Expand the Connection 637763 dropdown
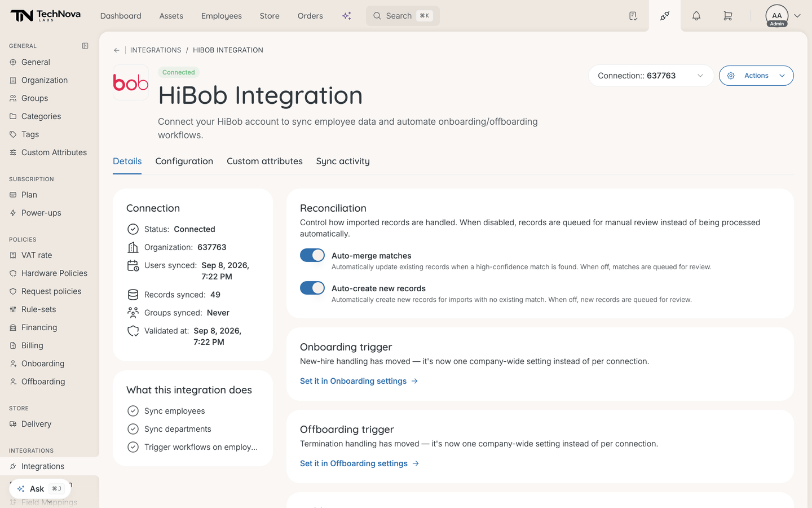Viewport: 812px width, 508px height. [651, 76]
